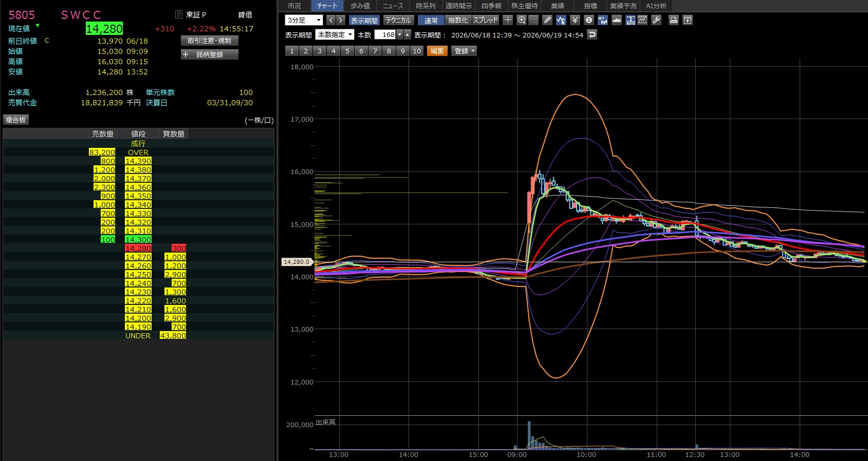This screenshot has width=868, height=461.
Task: Go to next period with right arrow
Action: pyautogui.click(x=340, y=20)
